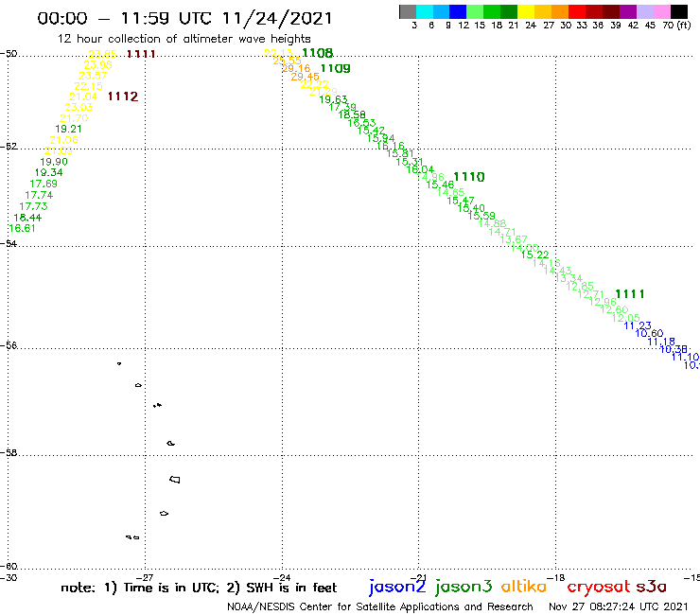Select the longitude axis label -18

pyautogui.click(x=557, y=578)
